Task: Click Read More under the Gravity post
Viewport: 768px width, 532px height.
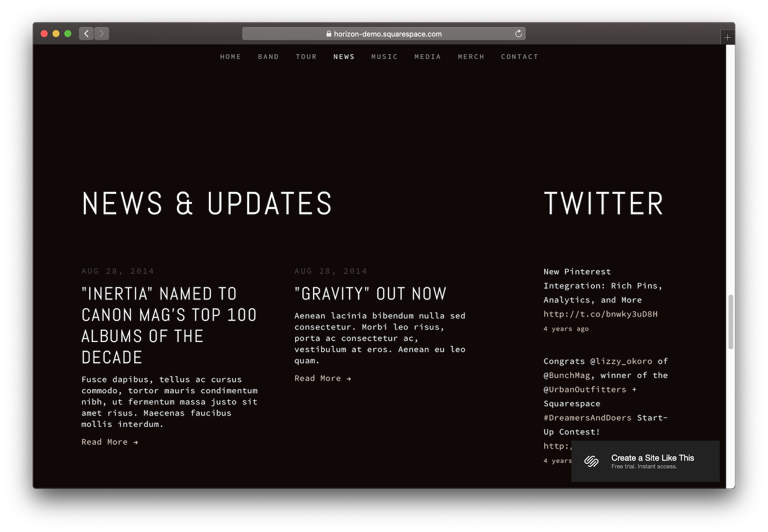Action: [x=323, y=378]
